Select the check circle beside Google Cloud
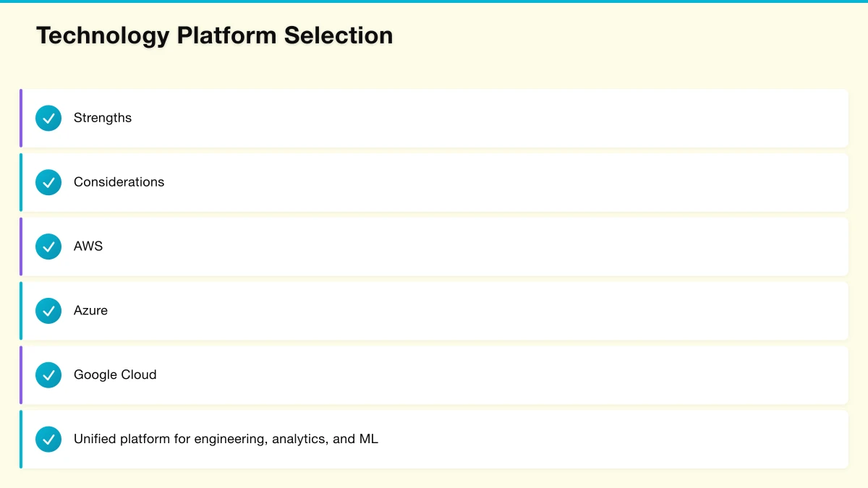The image size is (868, 488). pyautogui.click(x=48, y=375)
